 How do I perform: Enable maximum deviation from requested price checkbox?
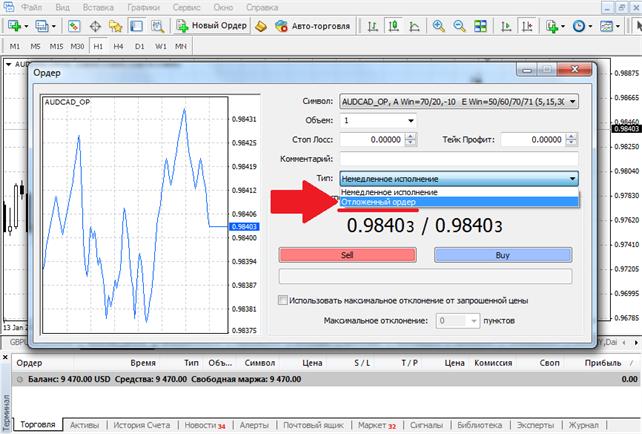[x=283, y=300]
